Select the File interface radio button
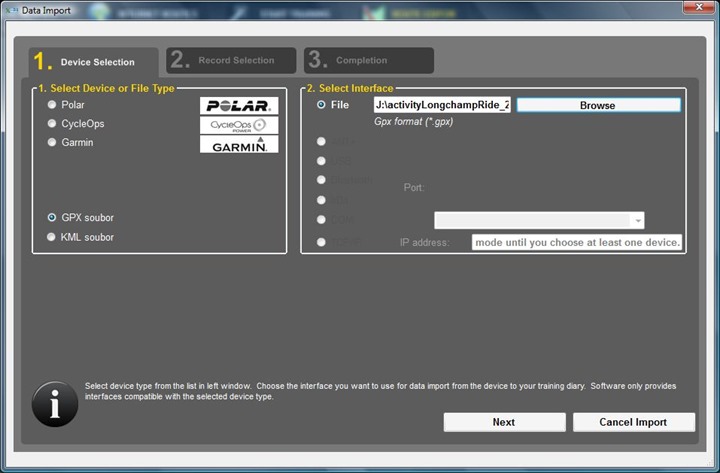 point(321,105)
